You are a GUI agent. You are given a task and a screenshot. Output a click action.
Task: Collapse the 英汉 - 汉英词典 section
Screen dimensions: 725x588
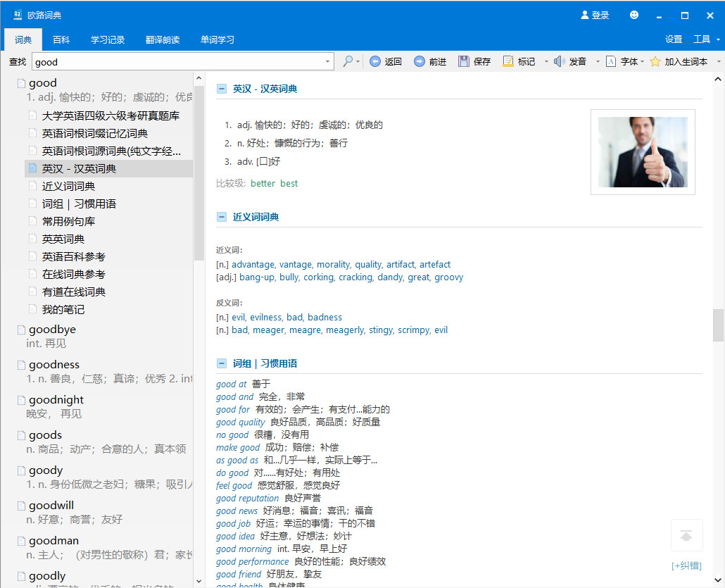(222, 88)
